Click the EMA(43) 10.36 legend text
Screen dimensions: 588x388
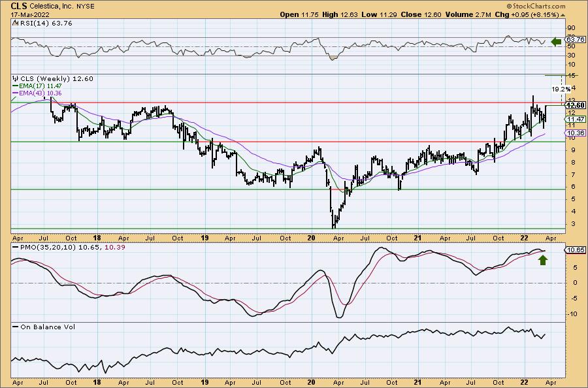(x=41, y=93)
